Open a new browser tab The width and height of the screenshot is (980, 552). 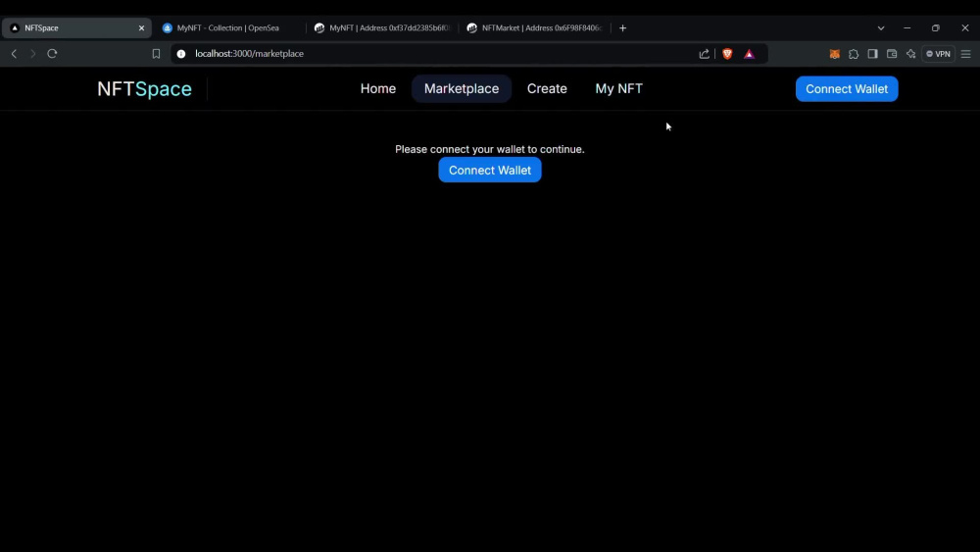[622, 27]
